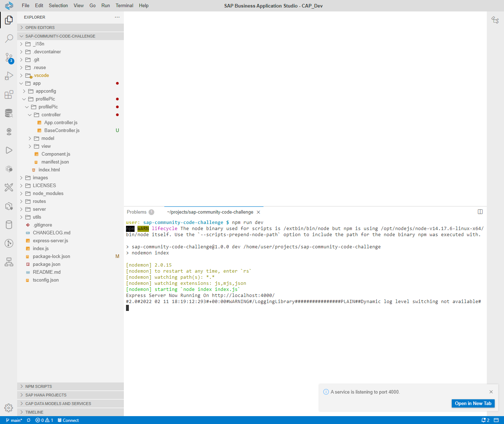Open CHANGELOG.md file
The width and height of the screenshot is (504, 424).
[x=71, y=233]
